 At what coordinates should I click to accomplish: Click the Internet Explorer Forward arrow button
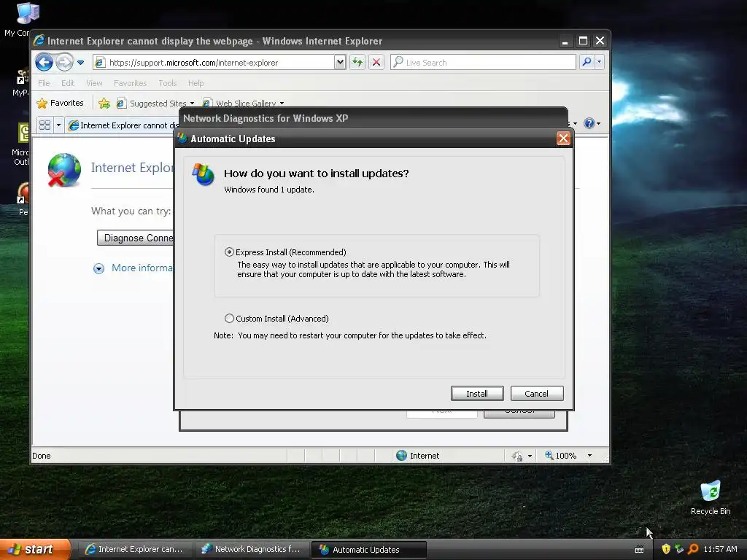tap(64, 63)
